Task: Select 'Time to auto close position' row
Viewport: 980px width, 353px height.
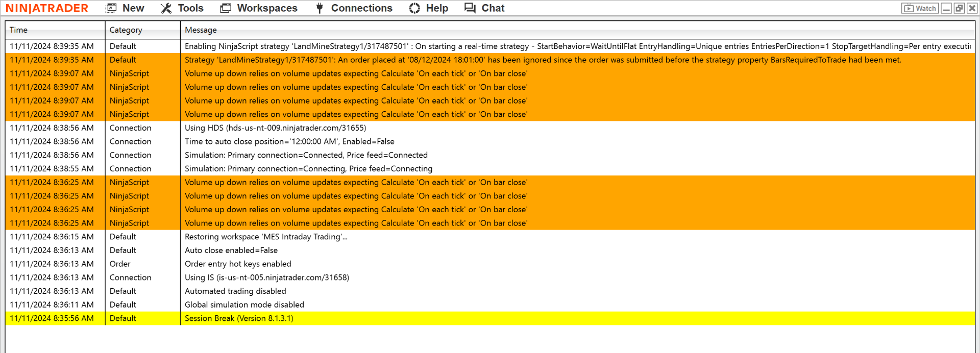Action: pyautogui.click(x=490, y=141)
